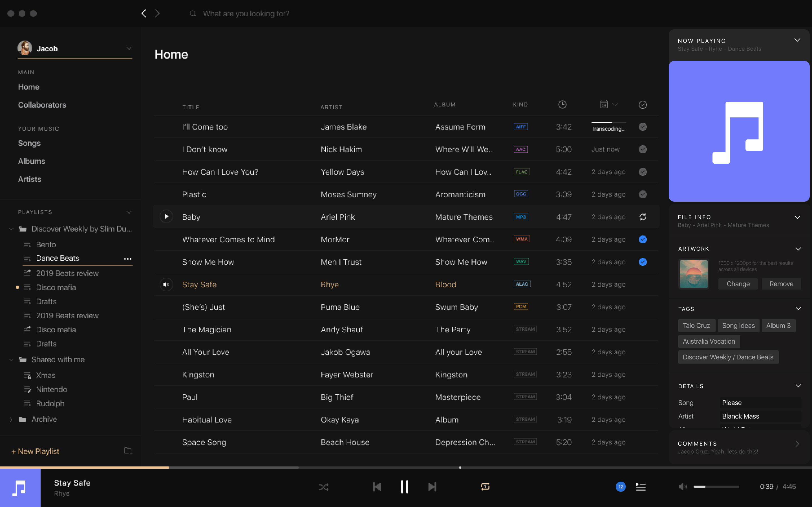The image size is (812, 507).
Task: Open Dance Beats playlist options menu
Action: [127, 259]
